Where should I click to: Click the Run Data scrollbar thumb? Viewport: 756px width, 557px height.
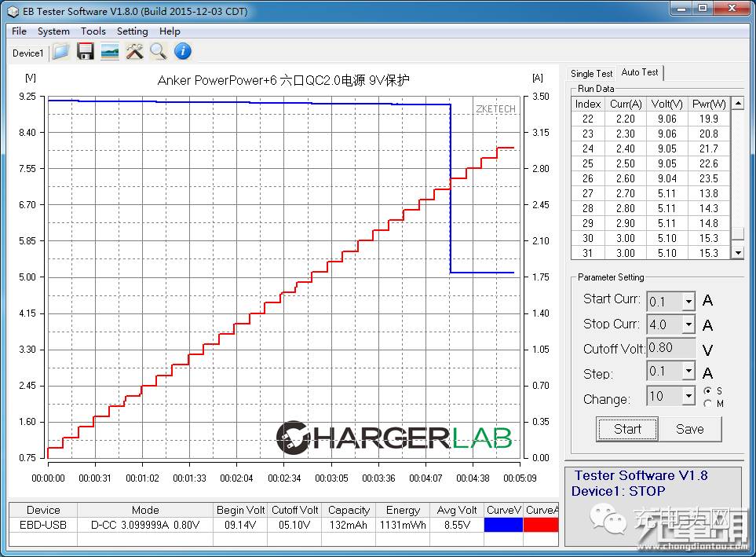pos(738,233)
